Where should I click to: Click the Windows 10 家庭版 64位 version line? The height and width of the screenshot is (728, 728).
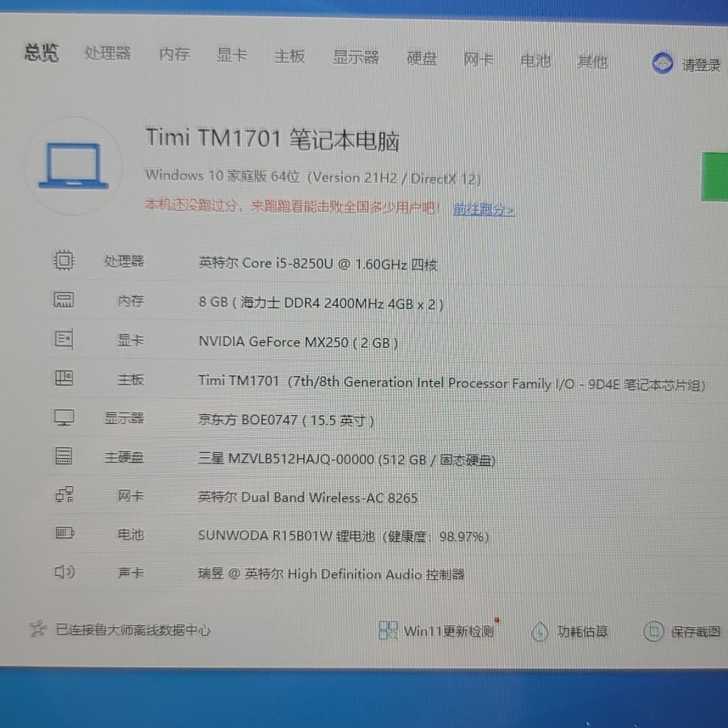point(313,177)
